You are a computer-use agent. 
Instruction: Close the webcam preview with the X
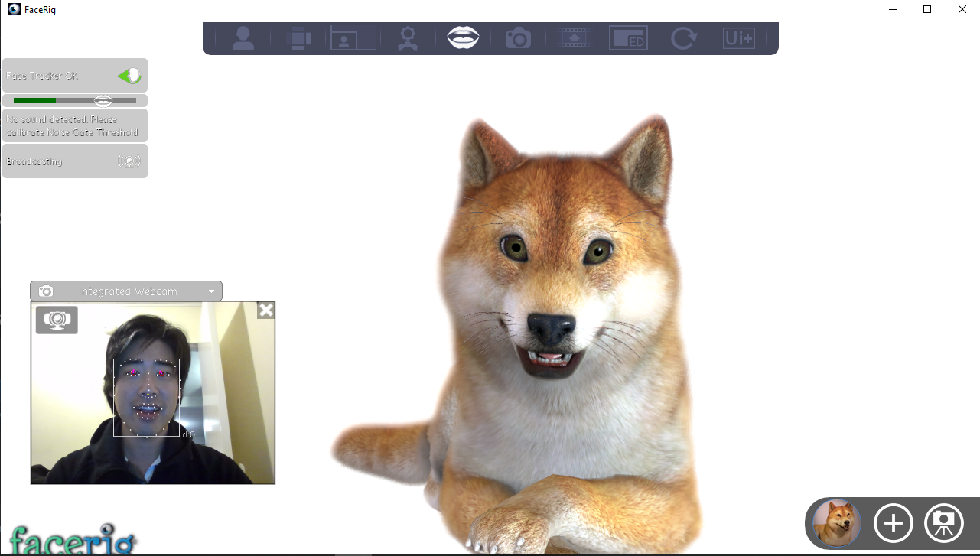click(x=265, y=310)
